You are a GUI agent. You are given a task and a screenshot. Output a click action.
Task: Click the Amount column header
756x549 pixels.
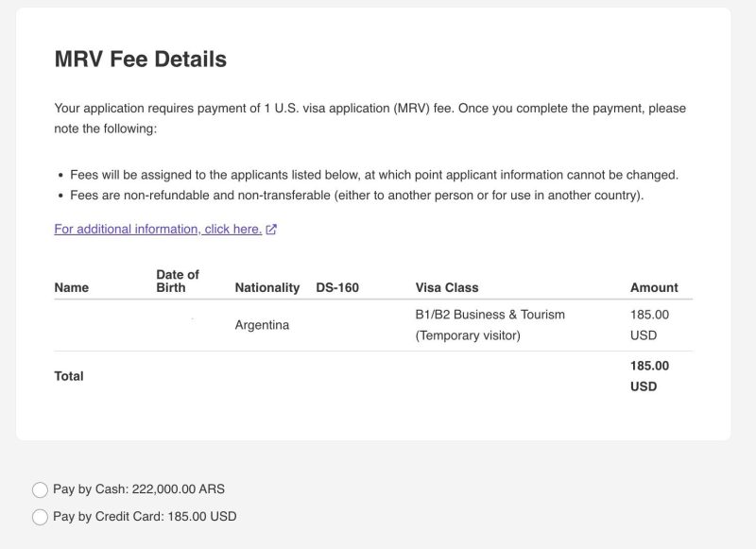654,287
